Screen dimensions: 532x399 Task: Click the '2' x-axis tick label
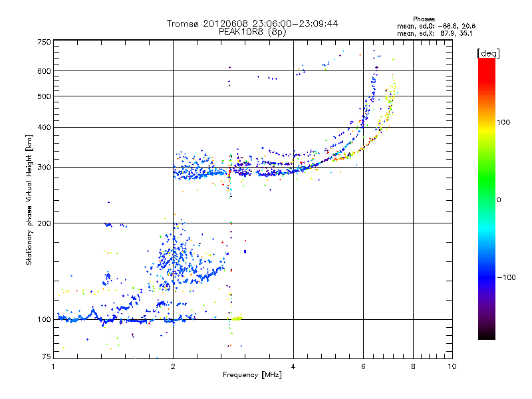(173, 366)
